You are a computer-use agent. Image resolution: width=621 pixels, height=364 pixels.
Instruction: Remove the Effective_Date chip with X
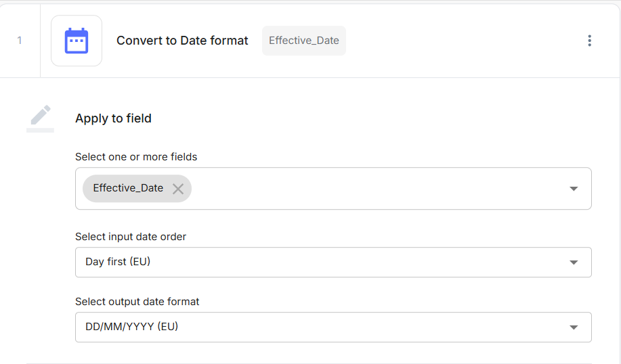click(178, 189)
